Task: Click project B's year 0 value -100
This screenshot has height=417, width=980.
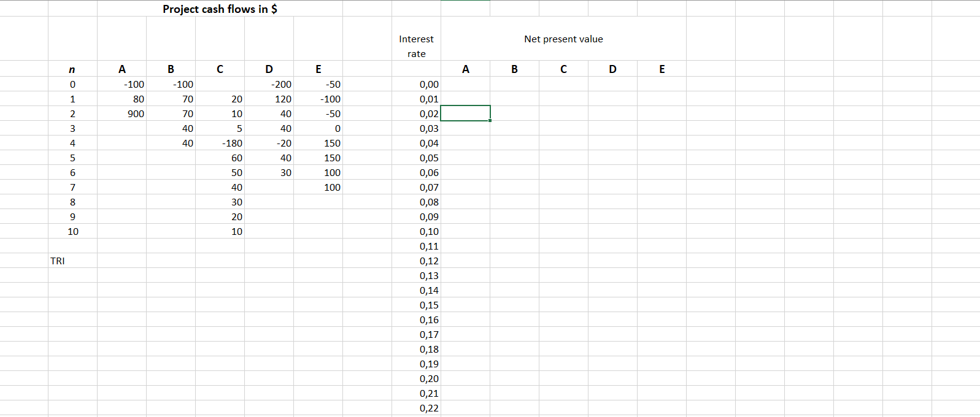Action: (171, 84)
